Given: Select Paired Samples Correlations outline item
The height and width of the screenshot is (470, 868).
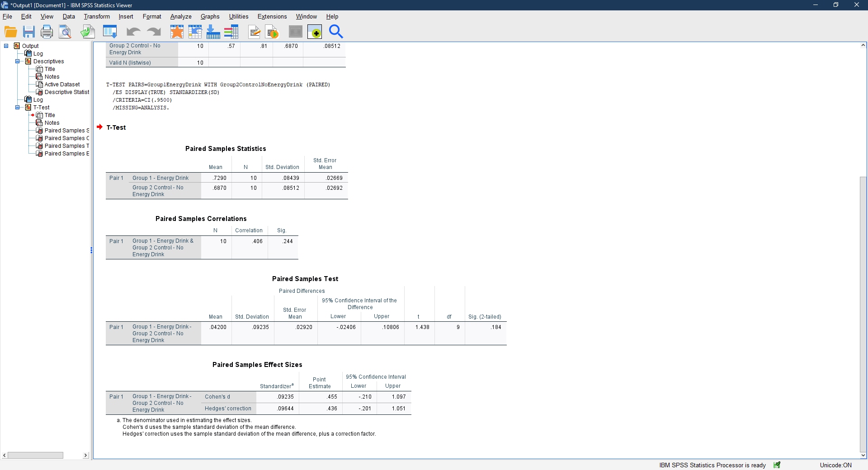Looking at the screenshot, I should point(67,138).
